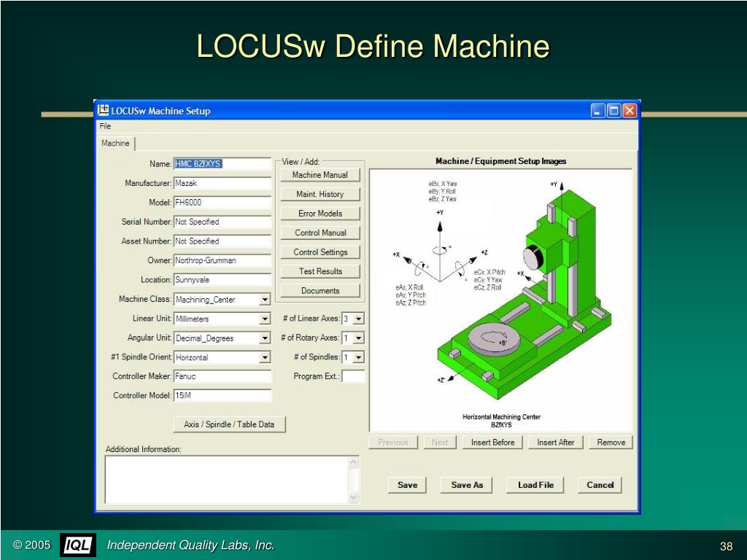
Task: Click the IQL logo in footer
Action: tap(77, 545)
